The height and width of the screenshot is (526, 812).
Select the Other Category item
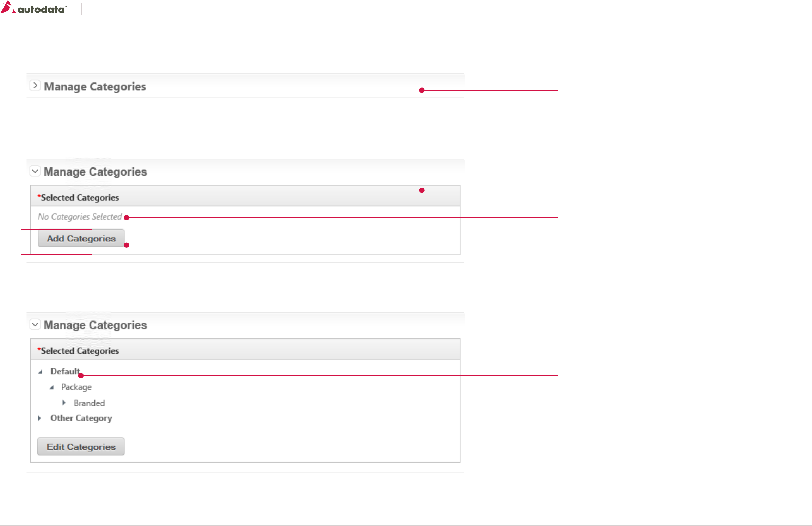(81, 418)
